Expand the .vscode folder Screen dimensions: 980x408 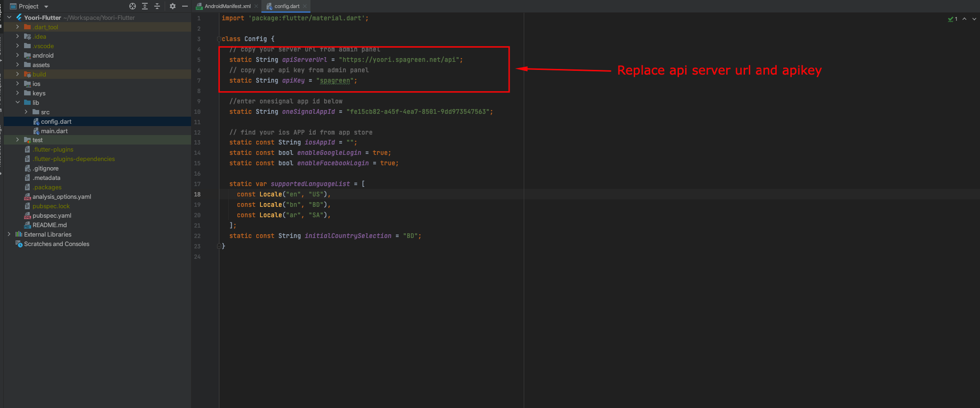[17, 46]
